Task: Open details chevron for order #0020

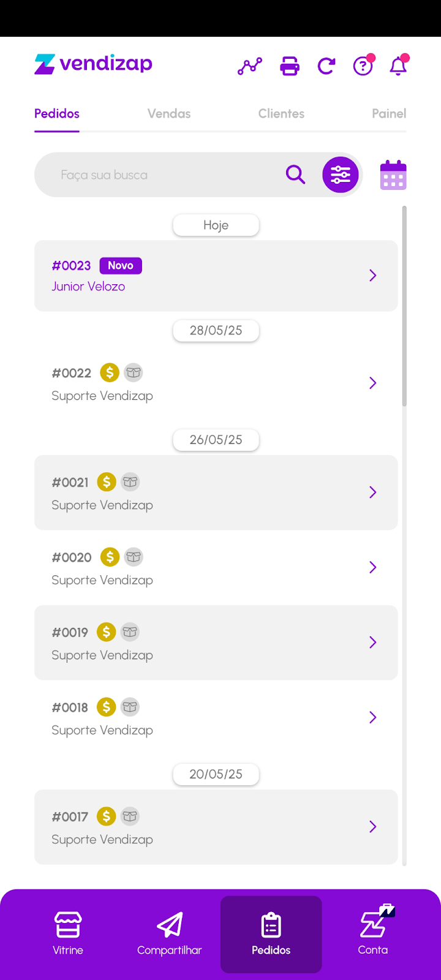Action: (372, 567)
